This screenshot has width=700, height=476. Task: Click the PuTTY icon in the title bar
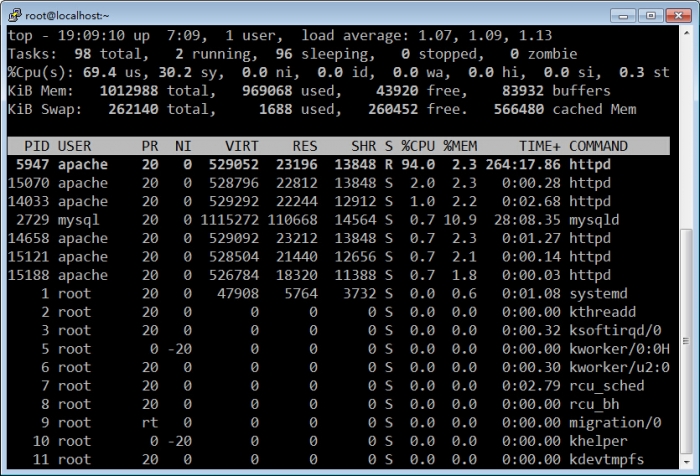coord(15,15)
